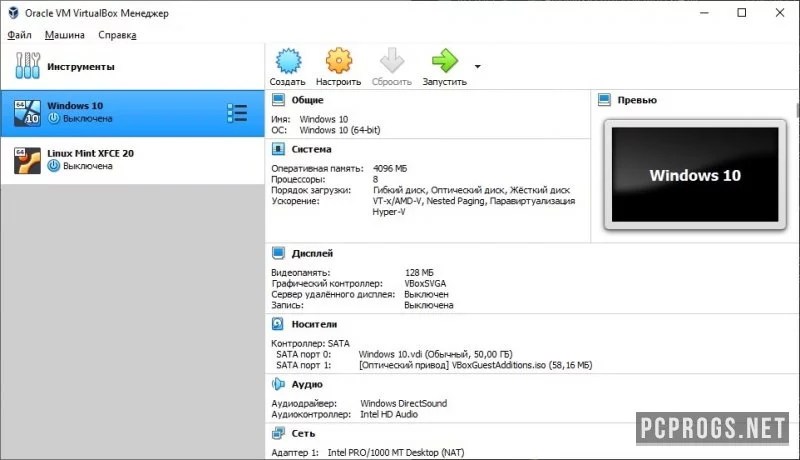Click the Linux Mint XFCE 20 VM icon
The width and height of the screenshot is (800, 460).
coord(27,161)
